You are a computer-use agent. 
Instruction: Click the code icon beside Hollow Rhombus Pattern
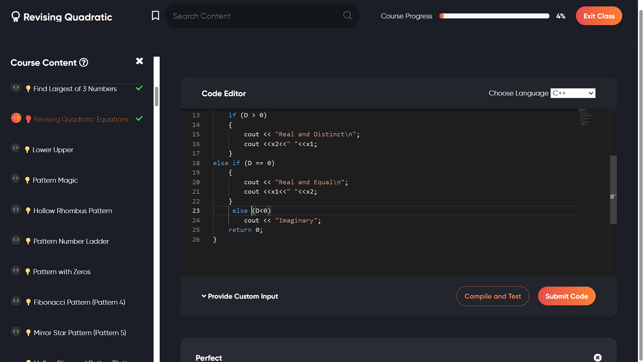[x=16, y=209]
